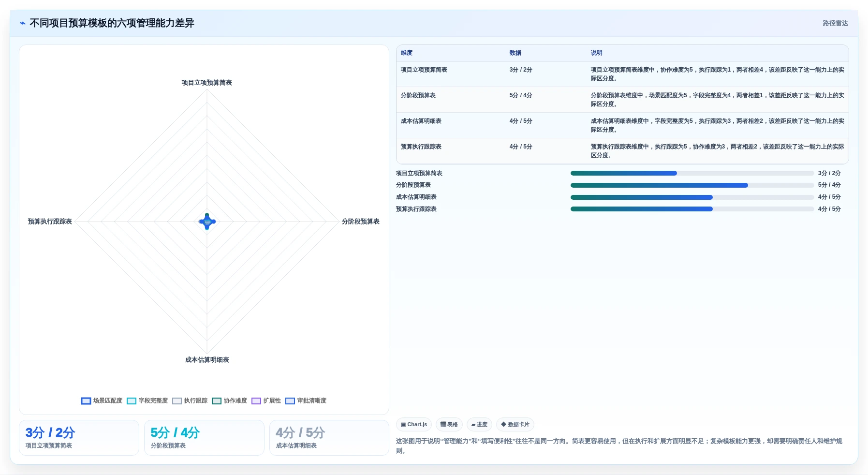This screenshot has width=868, height=475.
Task: Toggle the 审批清晰度 legend series
Action: pos(306,401)
